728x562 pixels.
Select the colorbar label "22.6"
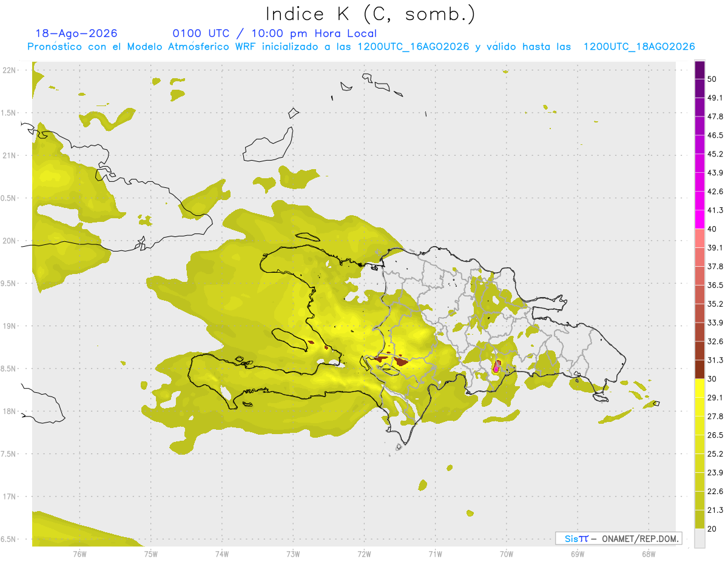pyautogui.click(x=715, y=492)
